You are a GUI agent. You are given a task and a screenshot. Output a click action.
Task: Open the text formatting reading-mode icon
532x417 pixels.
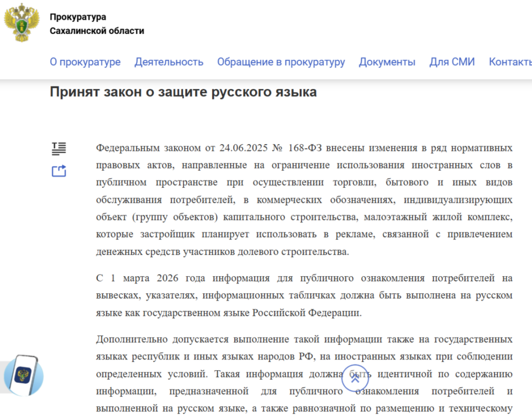[x=59, y=149]
